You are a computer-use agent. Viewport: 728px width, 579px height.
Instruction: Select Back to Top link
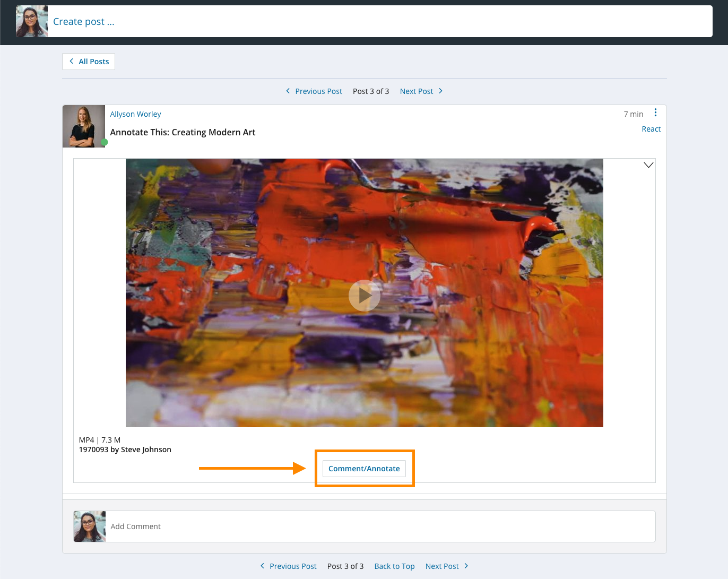coord(394,566)
